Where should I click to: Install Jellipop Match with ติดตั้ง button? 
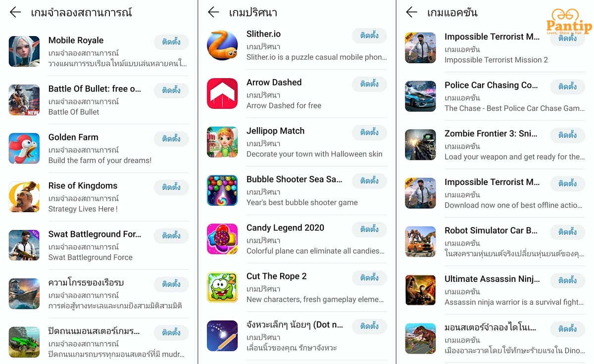[x=369, y=133]
